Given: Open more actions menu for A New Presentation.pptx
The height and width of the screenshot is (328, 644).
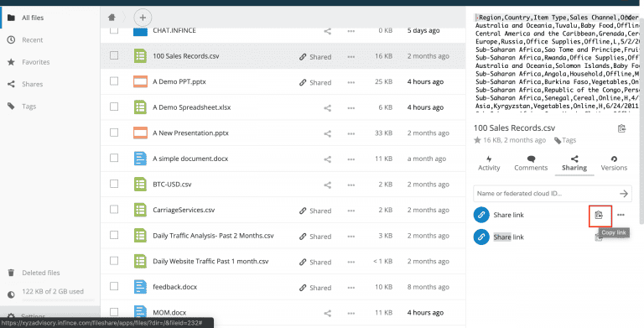Looking at the screenshot, I should (351, 133).
